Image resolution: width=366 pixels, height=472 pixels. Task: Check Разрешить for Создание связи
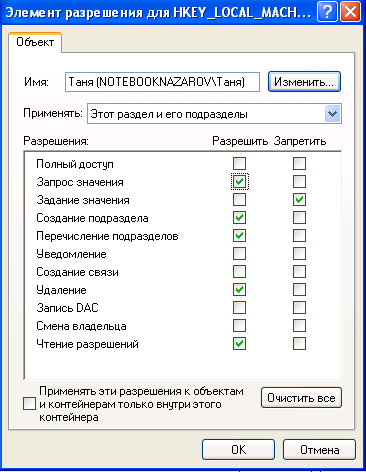(x=239, y=272)
